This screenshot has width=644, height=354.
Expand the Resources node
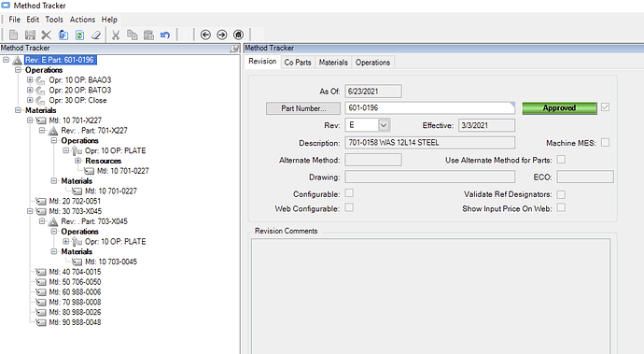pyautogui.click(x=78, y=161)
